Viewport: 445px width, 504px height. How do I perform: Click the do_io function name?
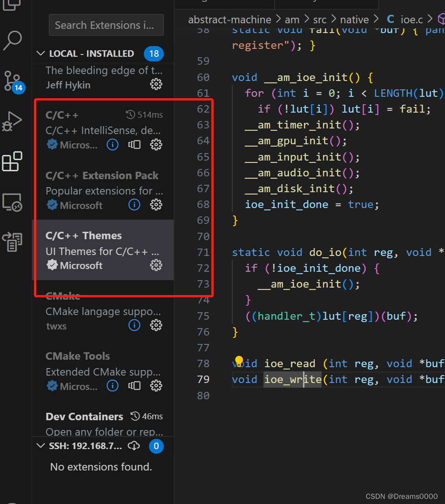pos(325,252)
